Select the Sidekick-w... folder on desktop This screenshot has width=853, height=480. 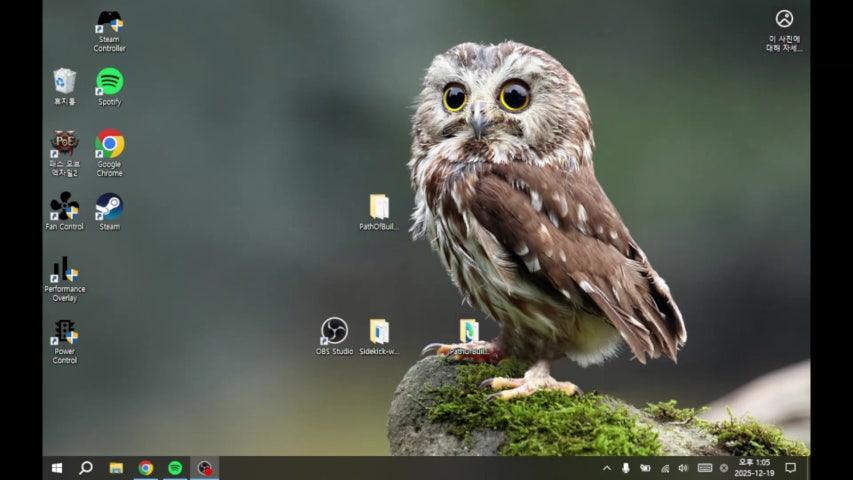(x=379, y=331)
